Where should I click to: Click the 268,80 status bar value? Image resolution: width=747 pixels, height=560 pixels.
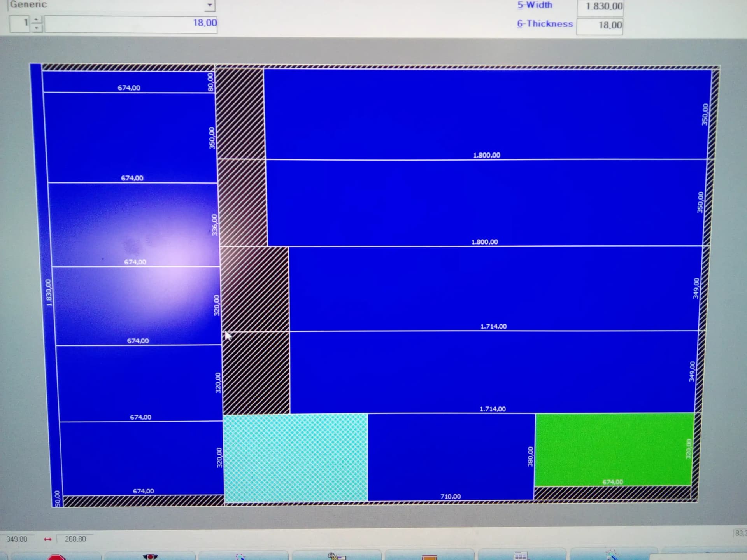[x=75, y=539]
